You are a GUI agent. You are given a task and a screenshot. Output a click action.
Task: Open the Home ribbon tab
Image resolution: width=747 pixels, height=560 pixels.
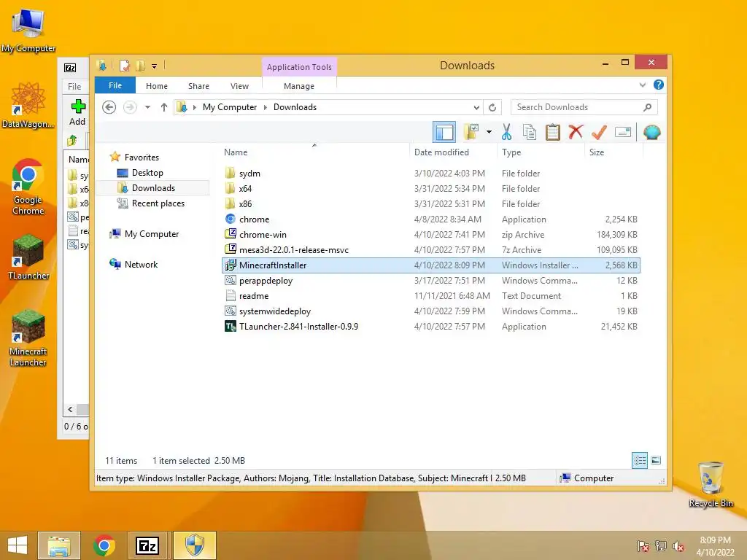tap(157, 86)
